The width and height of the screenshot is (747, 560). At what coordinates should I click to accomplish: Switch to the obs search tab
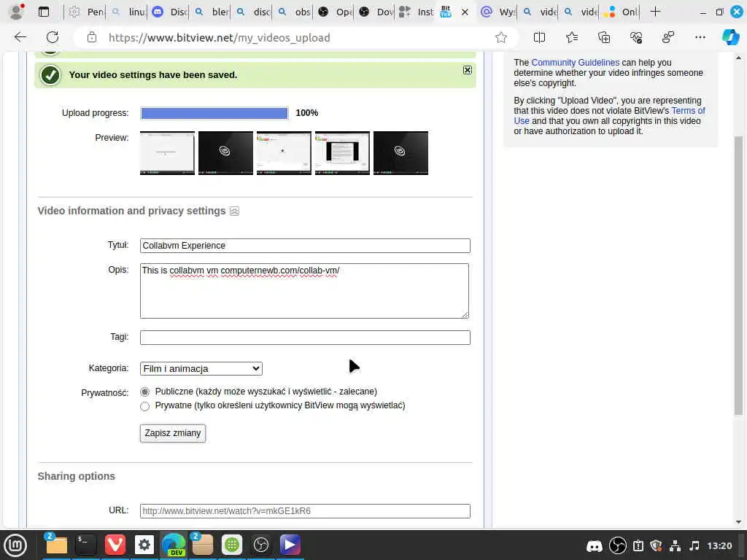click(x=294, y=12)
